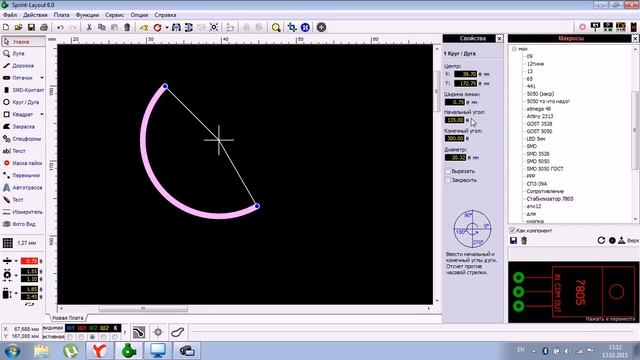Toggle visibility of the K layer

tap(116, 328)
